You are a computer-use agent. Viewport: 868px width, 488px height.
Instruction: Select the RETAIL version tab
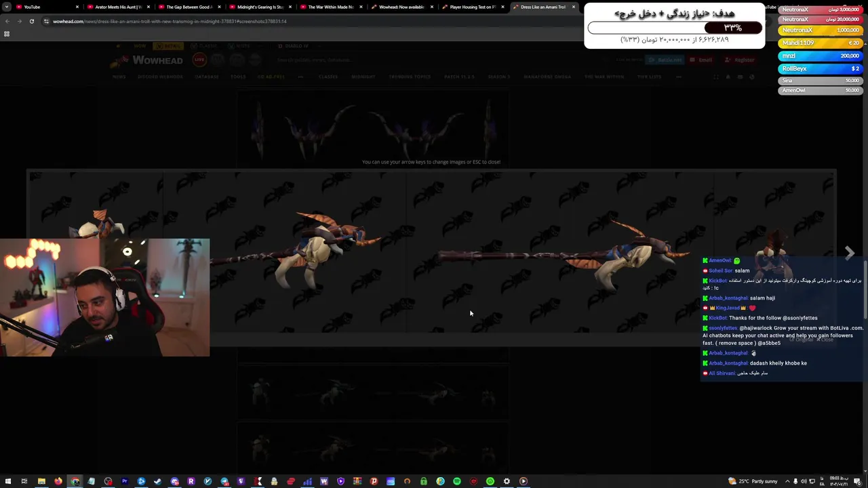pos(167,46)
